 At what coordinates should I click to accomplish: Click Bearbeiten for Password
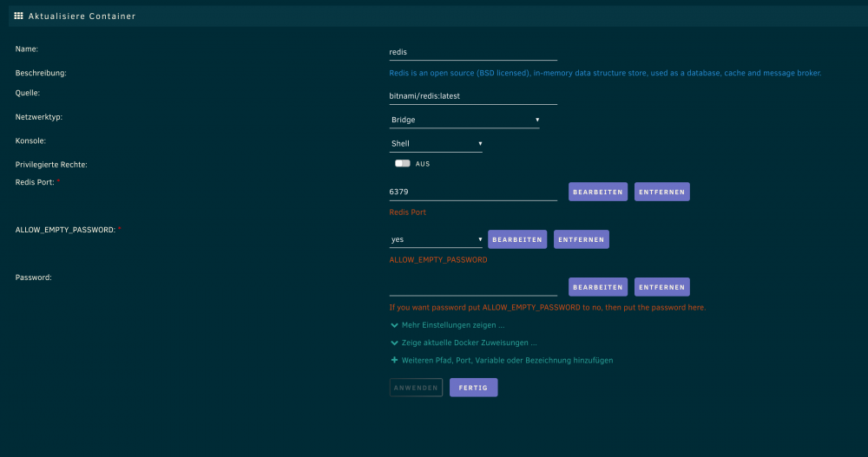598,287
